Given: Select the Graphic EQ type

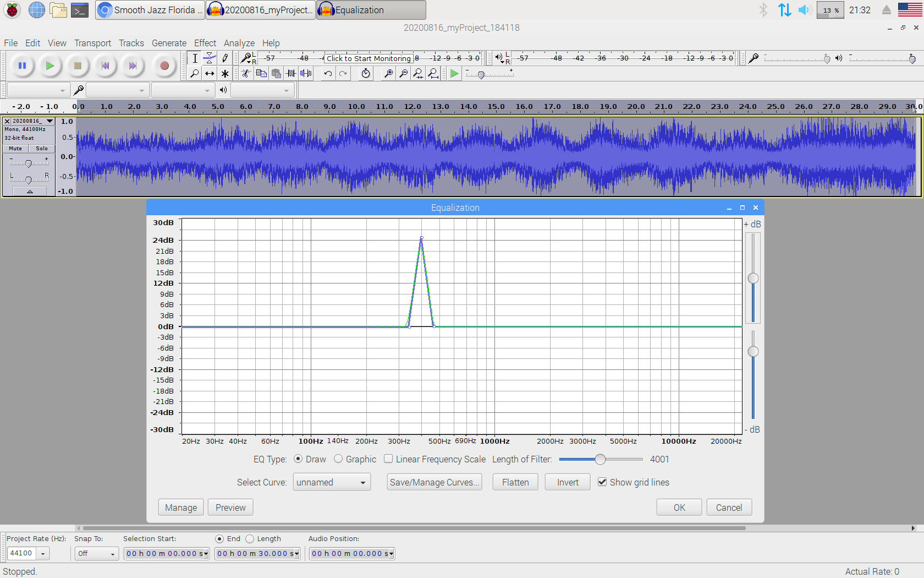Looking at the screenshot, I should (x=338, y=459).
